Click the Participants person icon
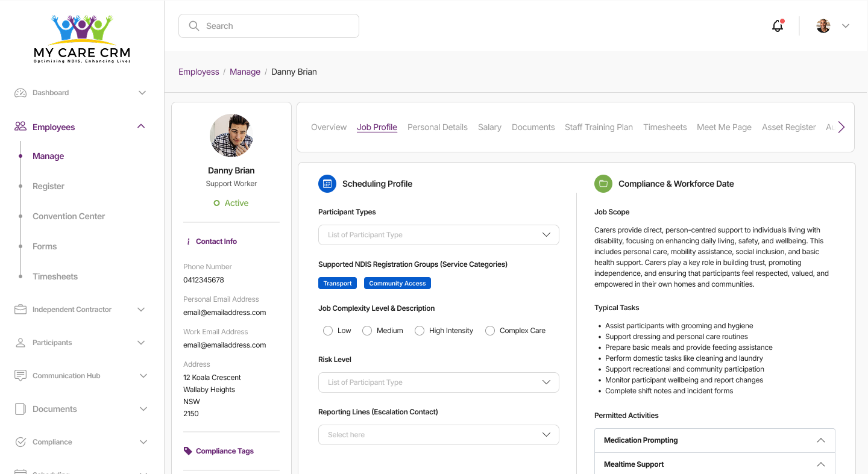 pyautogui.click(x=20, y=343)
